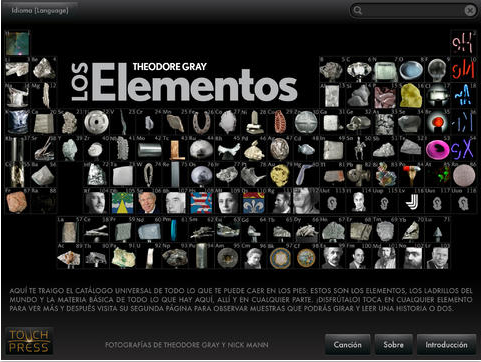Click the magnifying glass search icon

pos(358,10)
